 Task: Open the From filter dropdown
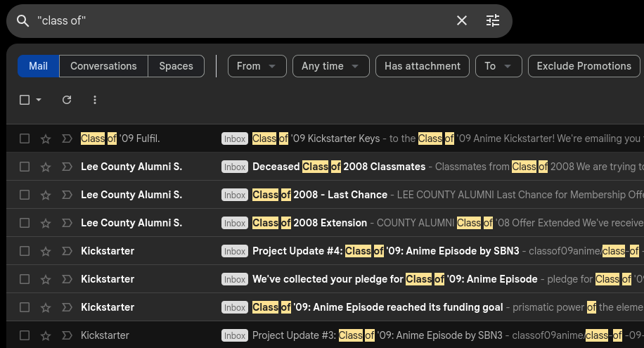click(x=257, y=66)
